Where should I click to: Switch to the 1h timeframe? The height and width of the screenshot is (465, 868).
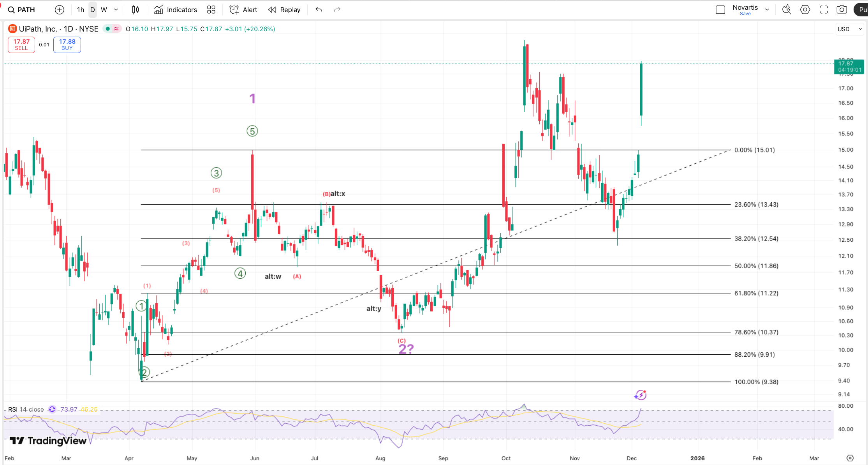point(80,10)
